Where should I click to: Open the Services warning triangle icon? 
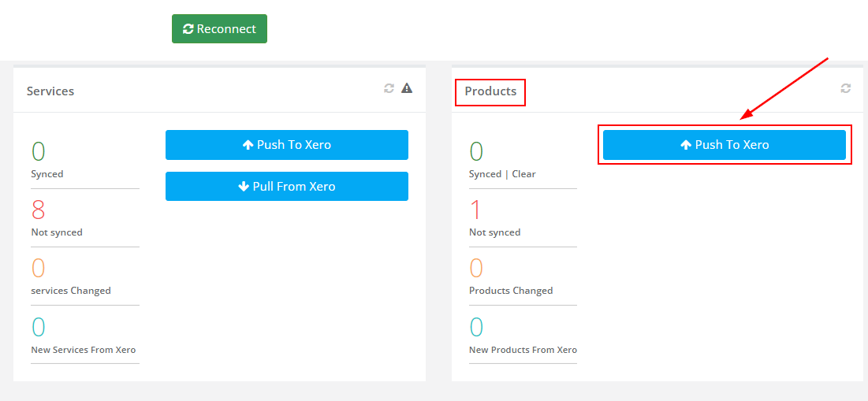[407, 88]
